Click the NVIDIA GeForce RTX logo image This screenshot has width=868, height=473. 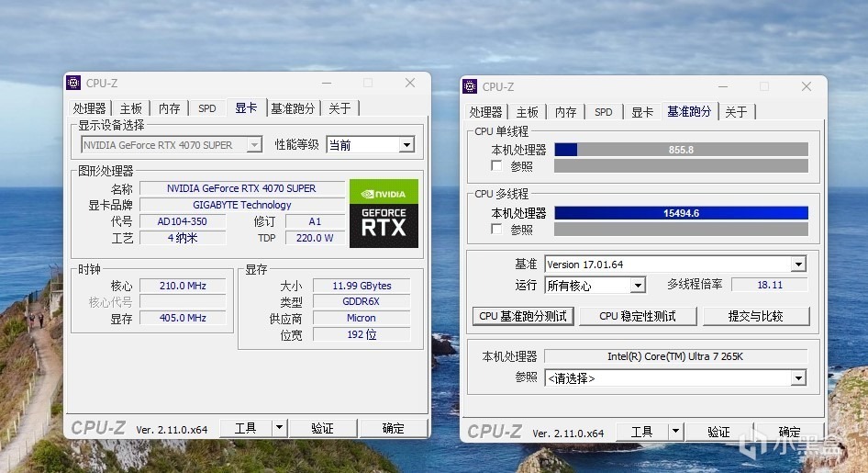pyautogui.click(x=384, y=213)
